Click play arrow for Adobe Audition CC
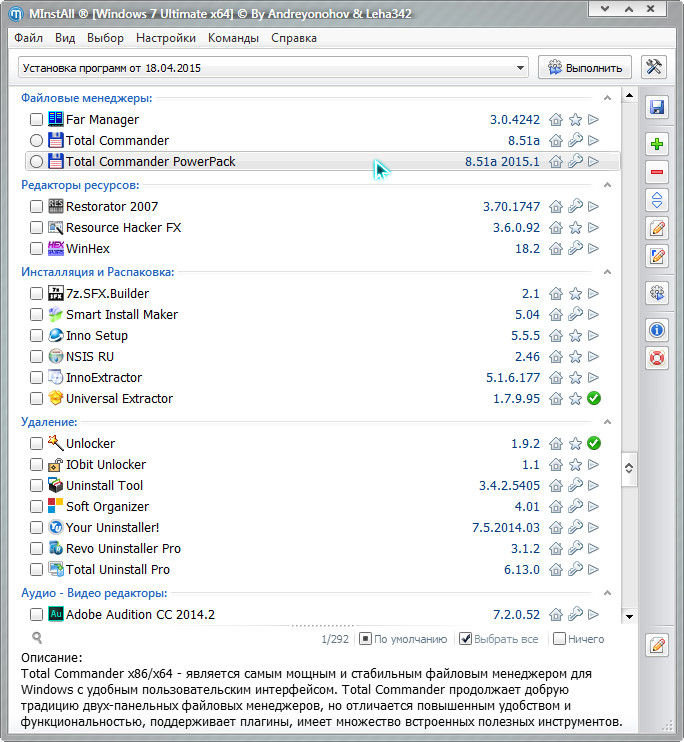Viewport: 684px width, 742px height. click(594, 614)
